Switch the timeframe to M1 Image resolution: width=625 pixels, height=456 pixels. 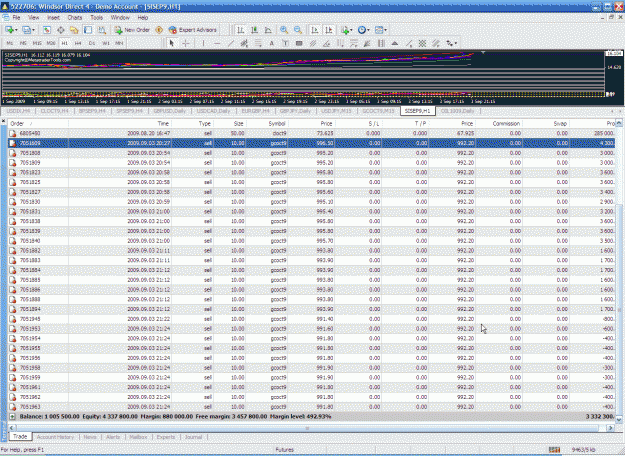[10, 43]
